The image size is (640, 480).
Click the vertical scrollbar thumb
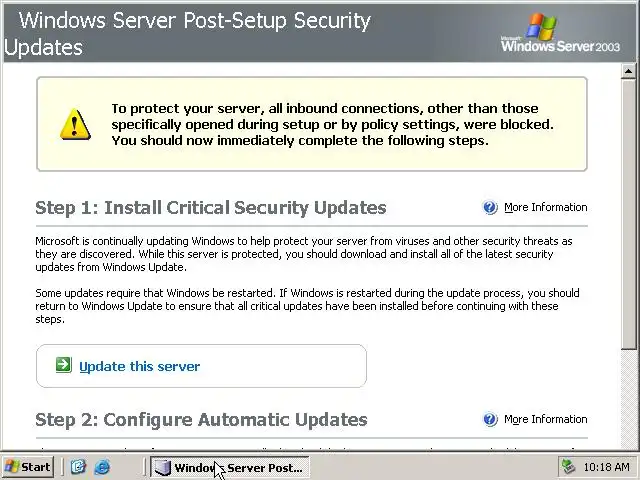[x=629, y=210]
